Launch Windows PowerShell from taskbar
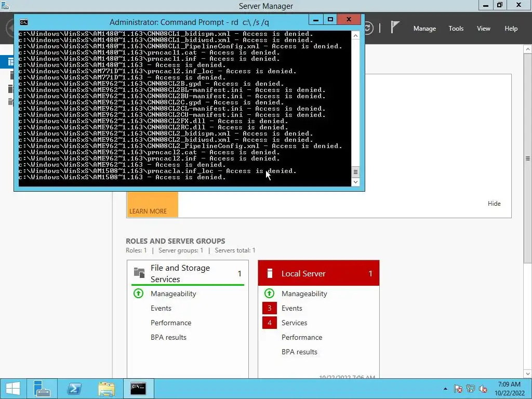 point(74,389)
